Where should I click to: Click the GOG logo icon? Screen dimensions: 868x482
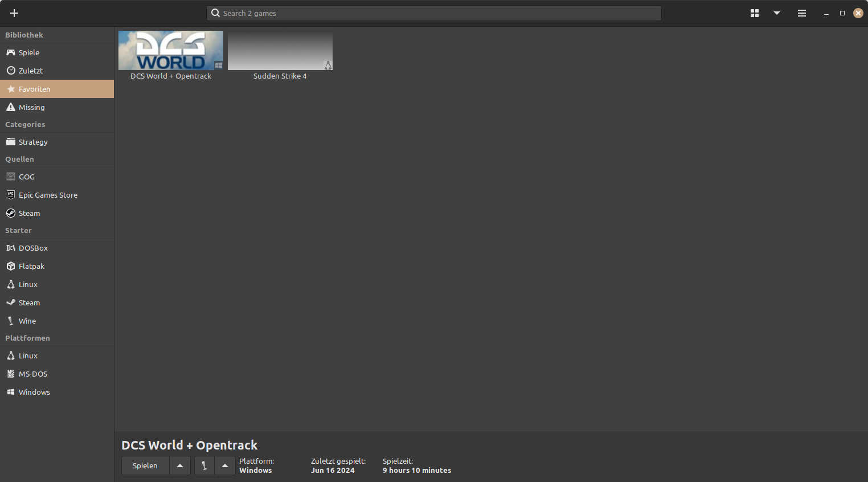click(x=11, y=177)
